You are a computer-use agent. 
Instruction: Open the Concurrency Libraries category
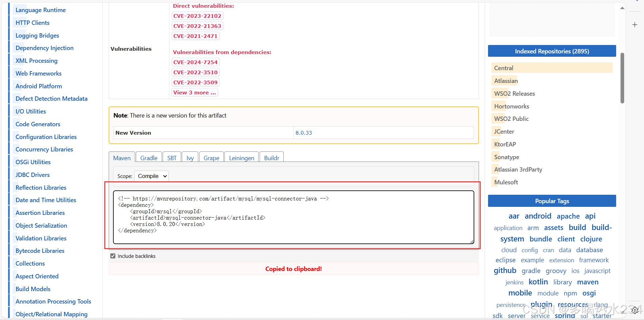point(44,149)
